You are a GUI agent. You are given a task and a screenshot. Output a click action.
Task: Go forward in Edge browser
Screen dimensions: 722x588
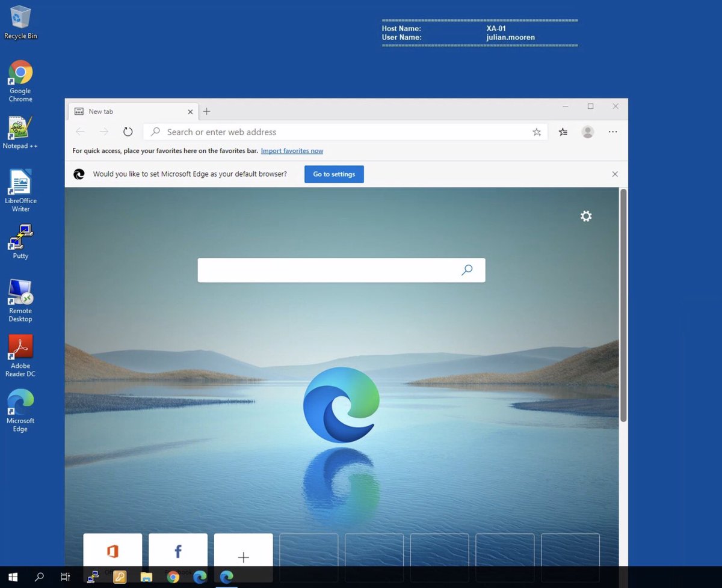pos(104,132)
